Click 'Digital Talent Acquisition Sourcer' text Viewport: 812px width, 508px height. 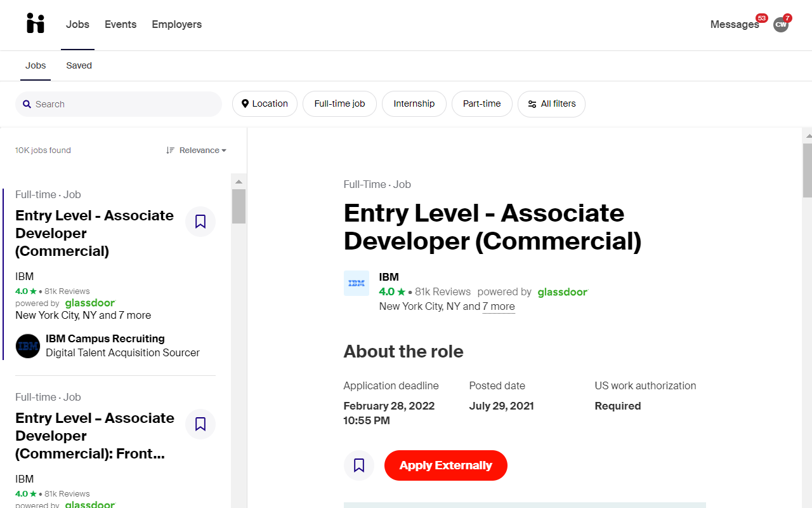tap(122, 352)
